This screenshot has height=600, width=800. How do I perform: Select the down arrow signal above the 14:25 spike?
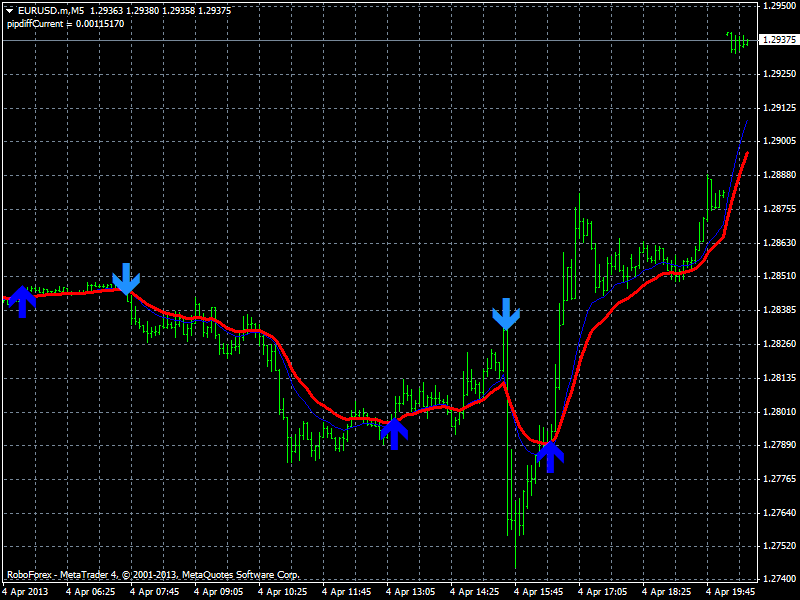(x=506, y=314)
